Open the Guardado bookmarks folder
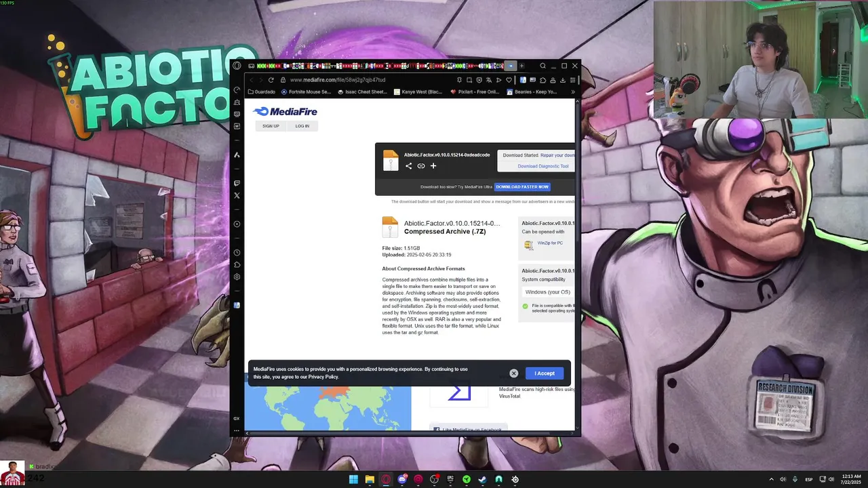The height and width of the screenshot is (488, 868). (262, 91)
